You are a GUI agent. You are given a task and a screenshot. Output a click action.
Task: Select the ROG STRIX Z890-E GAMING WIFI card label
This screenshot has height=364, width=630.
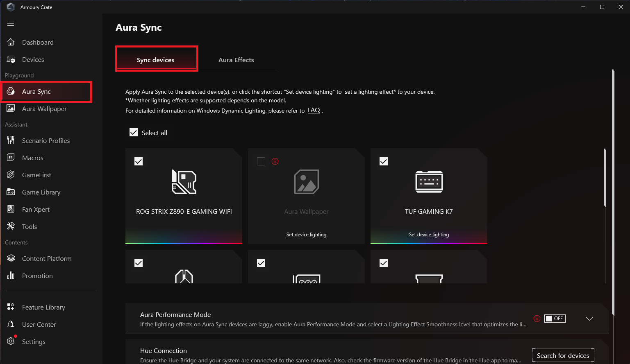pos(184,211)
